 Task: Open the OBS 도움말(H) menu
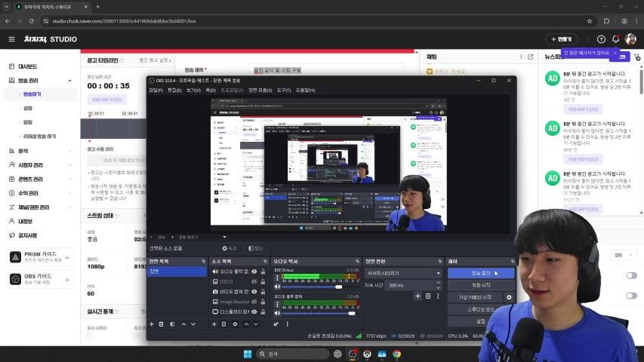tap(306, 90)
